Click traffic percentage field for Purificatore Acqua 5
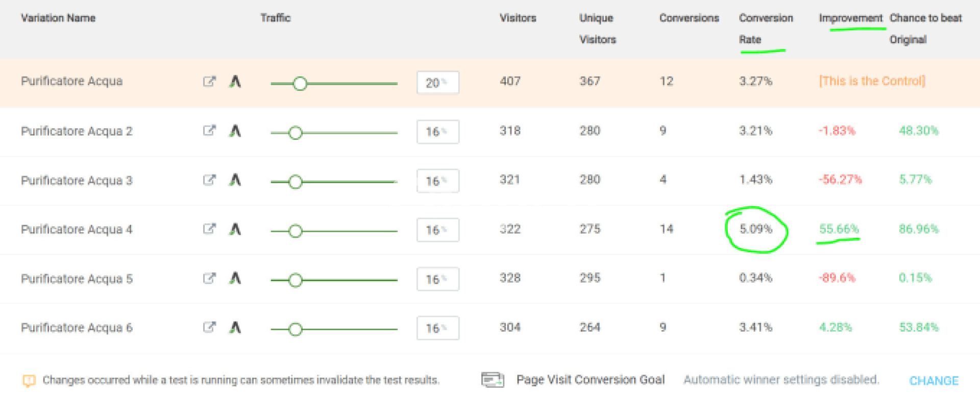This screenshot has height=395, width=980. pos(437,279)
